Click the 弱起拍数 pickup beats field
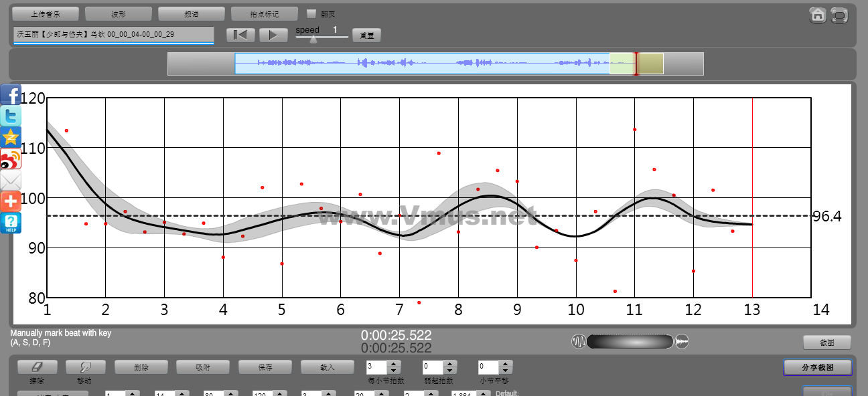This screenshot has height=396, width=868. coord(434,367)
